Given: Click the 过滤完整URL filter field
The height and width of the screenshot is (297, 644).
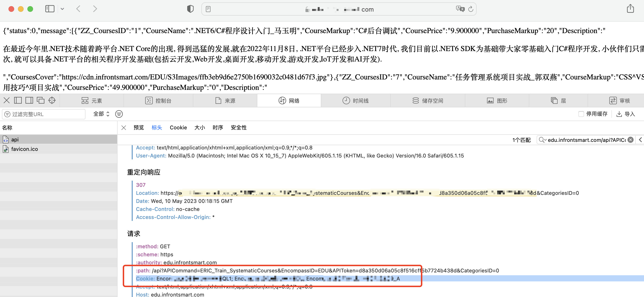Looking at the screenshot, I should pos(44,114).
